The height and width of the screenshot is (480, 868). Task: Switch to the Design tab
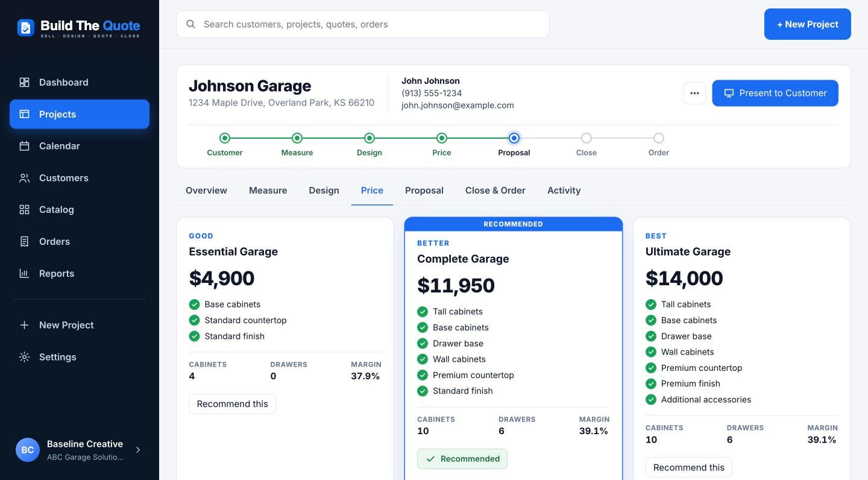(x=324, y=191)
